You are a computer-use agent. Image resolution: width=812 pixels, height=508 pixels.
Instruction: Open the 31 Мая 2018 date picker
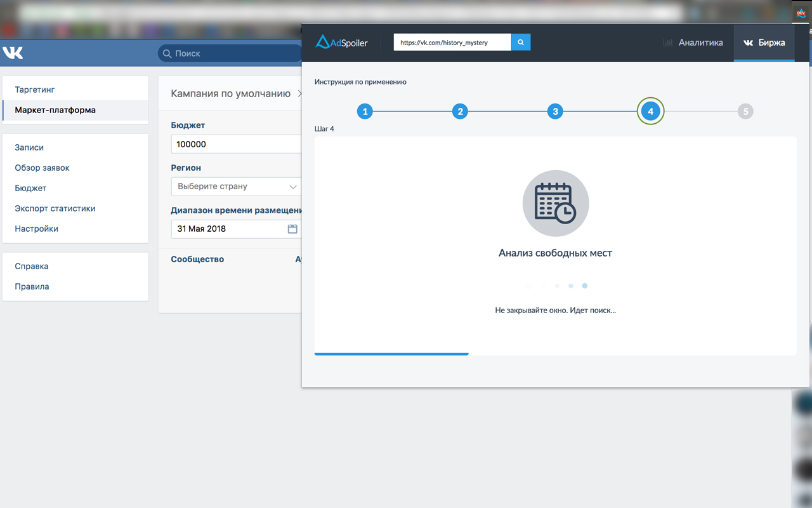[237, 229]
